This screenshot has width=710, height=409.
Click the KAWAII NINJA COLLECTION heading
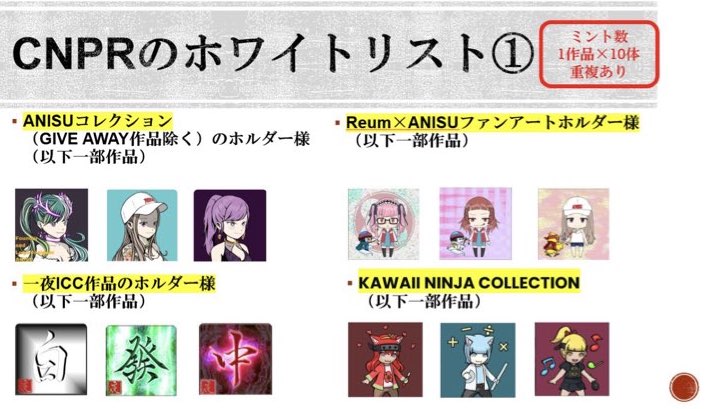point(469,283)
